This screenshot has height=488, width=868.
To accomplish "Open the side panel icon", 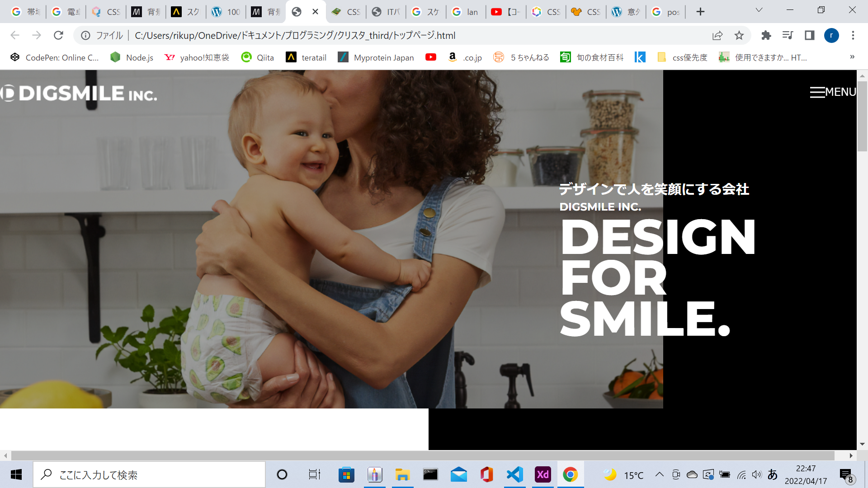I will click(809, 35).
